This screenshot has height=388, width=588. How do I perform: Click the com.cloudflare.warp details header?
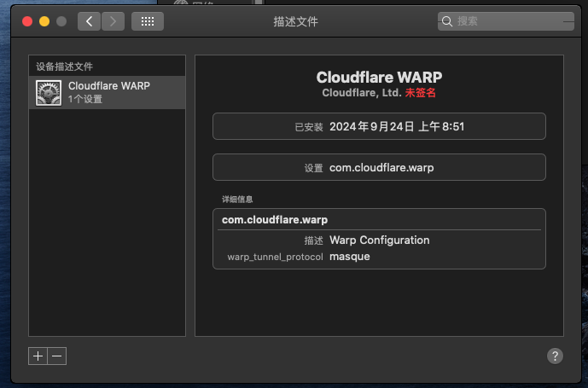click(x=275, y=220)
